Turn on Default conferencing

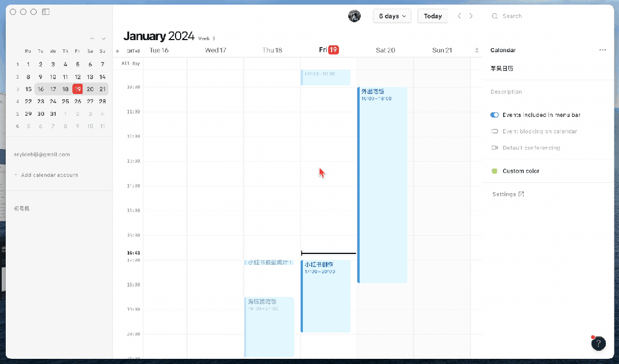coord(495,148)
